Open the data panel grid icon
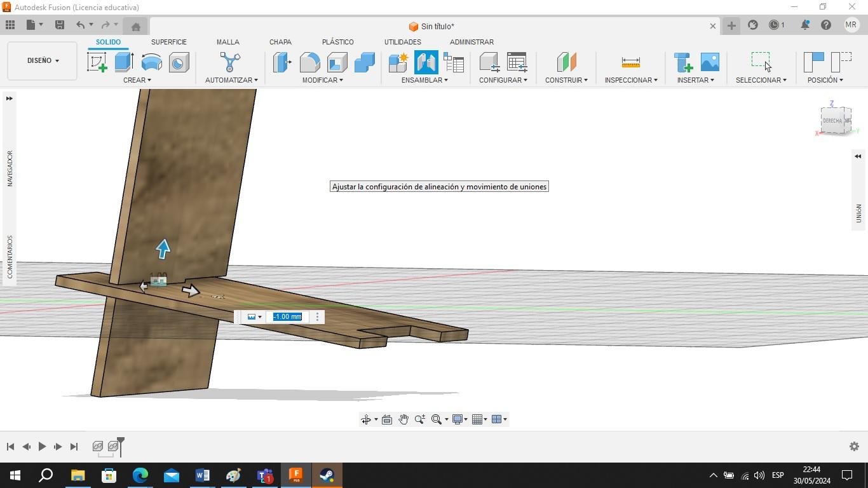This screenshot has height=488, width=868. click(x=10, y=25)
